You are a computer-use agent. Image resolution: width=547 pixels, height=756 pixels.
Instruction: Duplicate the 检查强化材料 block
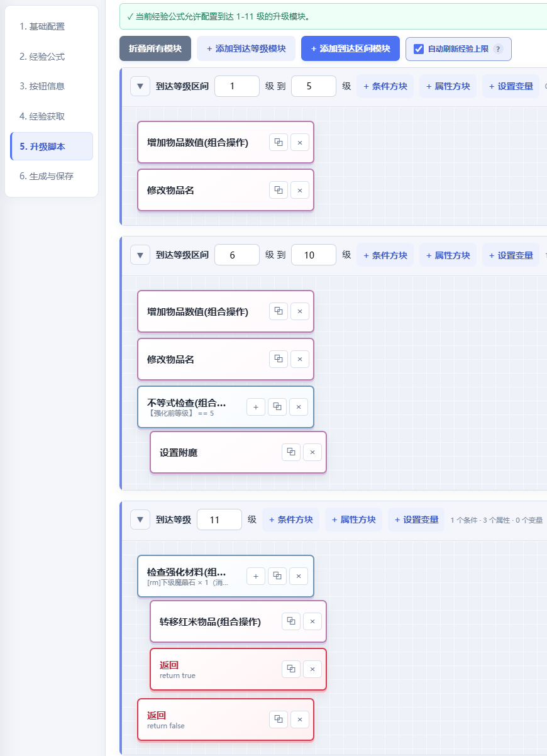[277, 576]
